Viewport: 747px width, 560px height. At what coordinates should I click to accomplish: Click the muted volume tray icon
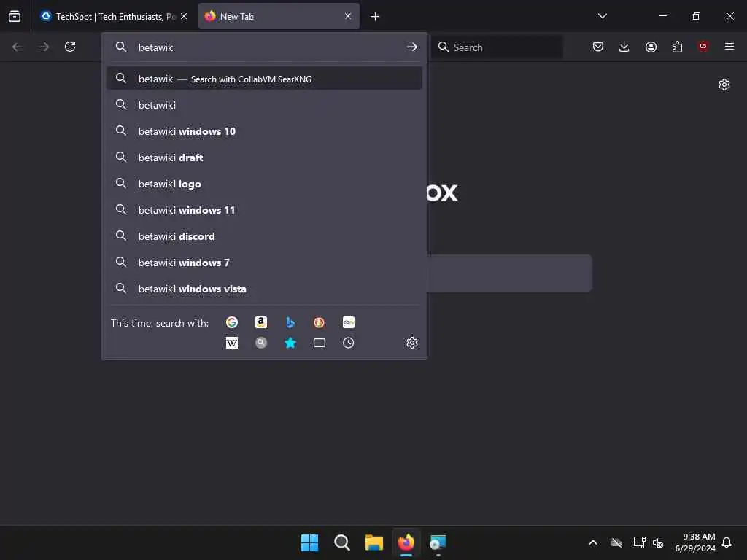point(659,542)
